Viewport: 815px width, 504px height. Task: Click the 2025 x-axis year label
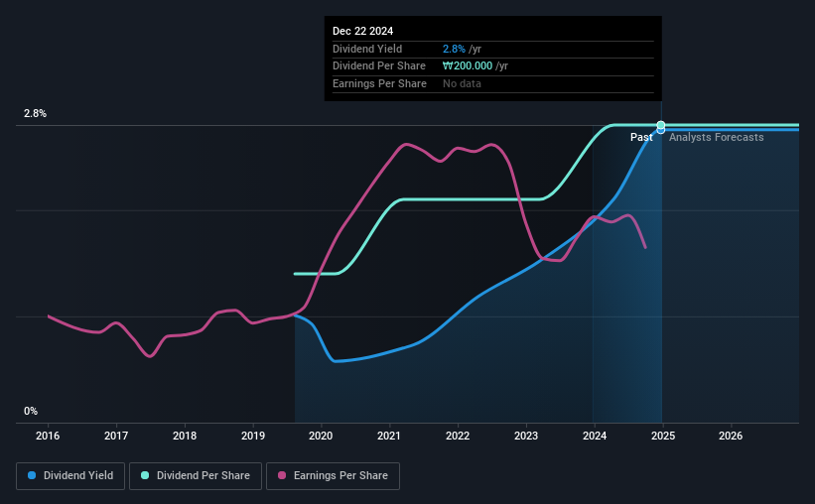(x=663, y=436)
